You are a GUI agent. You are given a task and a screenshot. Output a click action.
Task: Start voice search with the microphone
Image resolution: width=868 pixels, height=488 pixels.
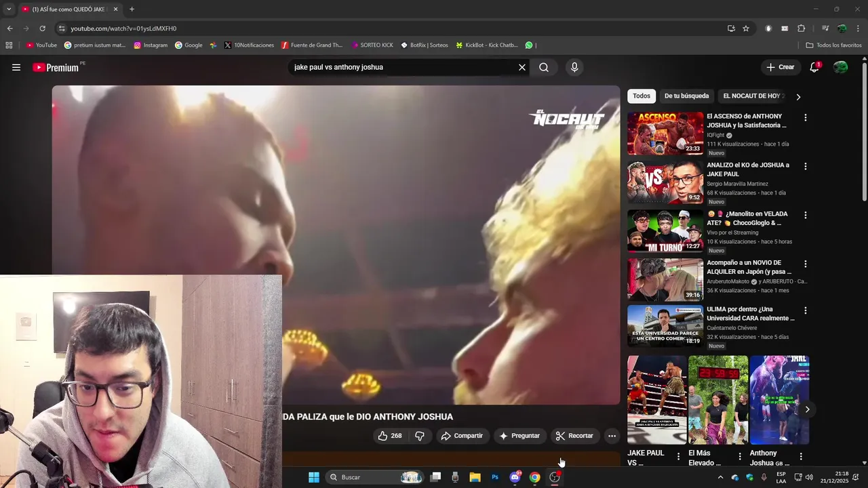tap(574, 67)
